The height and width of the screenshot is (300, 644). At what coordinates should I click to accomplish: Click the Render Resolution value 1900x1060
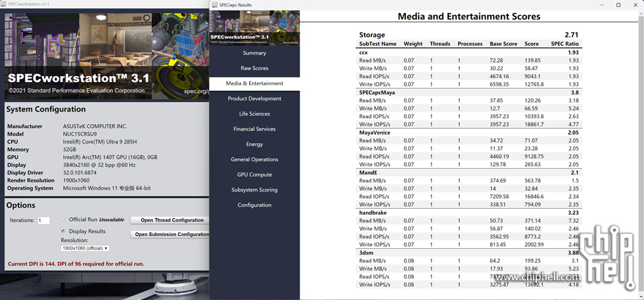[76, 181]
